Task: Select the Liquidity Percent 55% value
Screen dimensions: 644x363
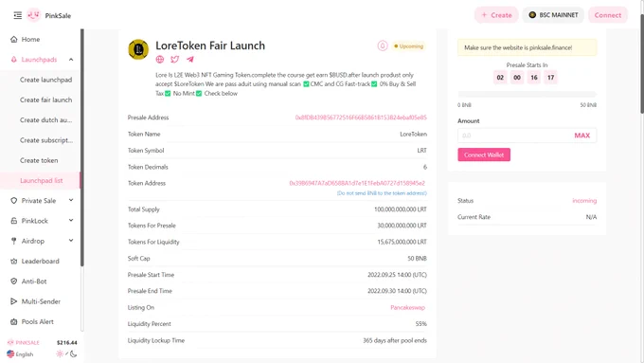Action: tap(421, 324)
